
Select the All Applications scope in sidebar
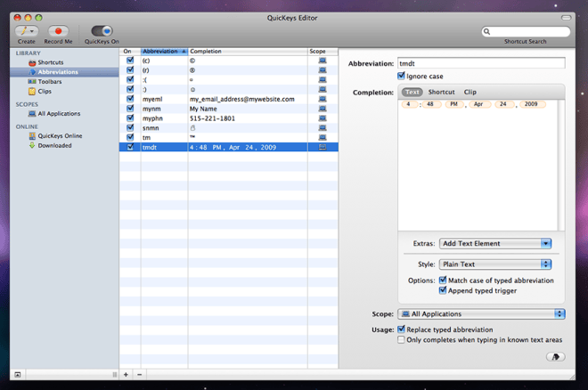point(54,113)
